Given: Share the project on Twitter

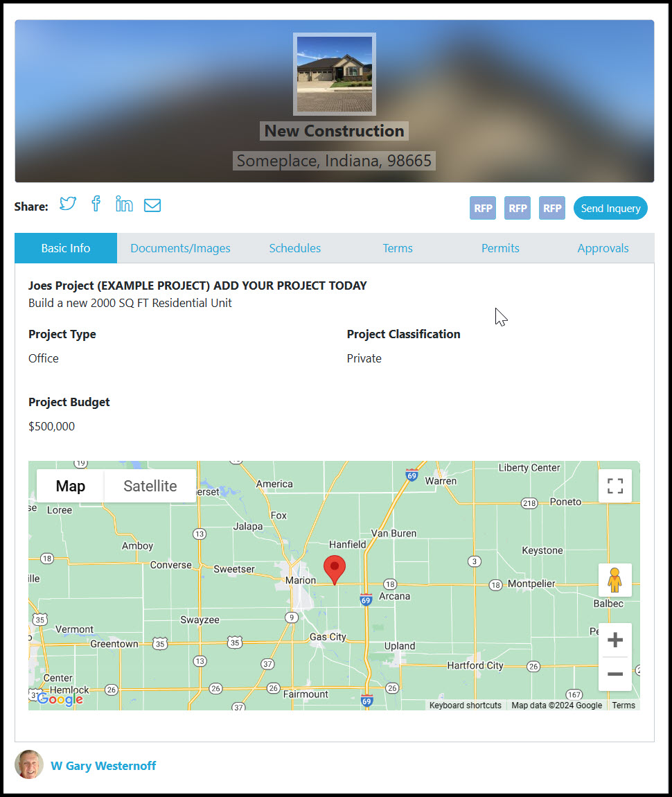Looking at the screenshot, I should (67, 204).
